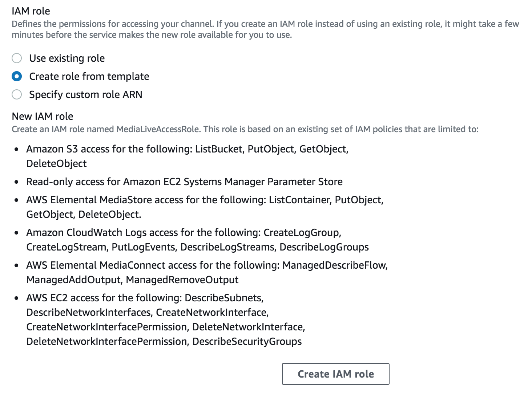Click the AWS Elemental MediaConnect access bullet
532x395 pixels.
(207, 272)
